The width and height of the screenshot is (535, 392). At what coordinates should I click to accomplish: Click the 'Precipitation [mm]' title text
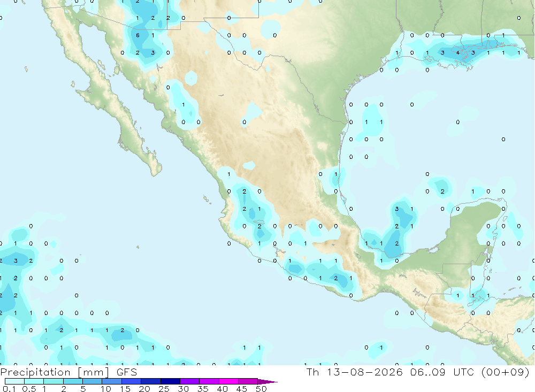tap(55, 372)
